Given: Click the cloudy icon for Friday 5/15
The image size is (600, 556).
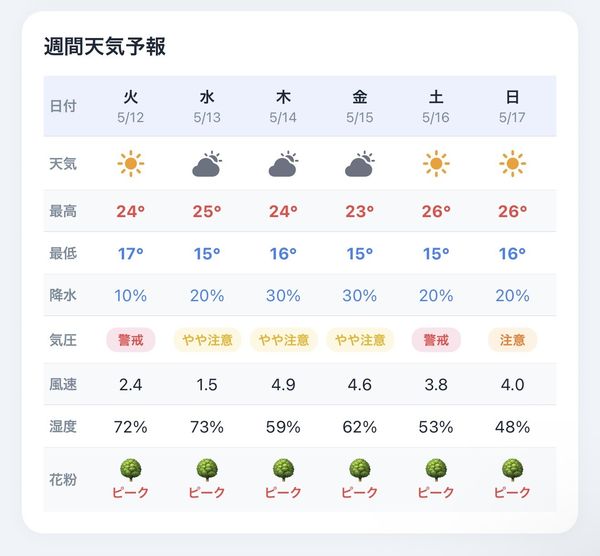Looking at the screenshot, I should coord(360,164).
